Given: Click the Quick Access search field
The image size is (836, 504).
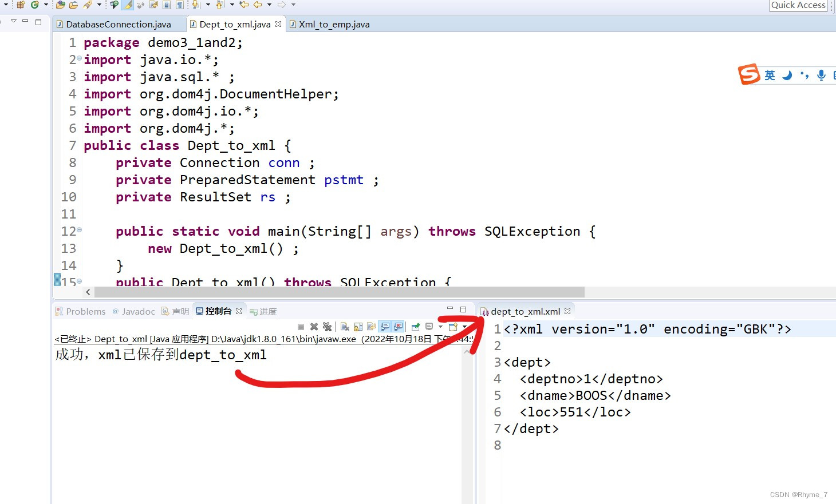Looking at the screenshot, I should click(x=798, y=5).
